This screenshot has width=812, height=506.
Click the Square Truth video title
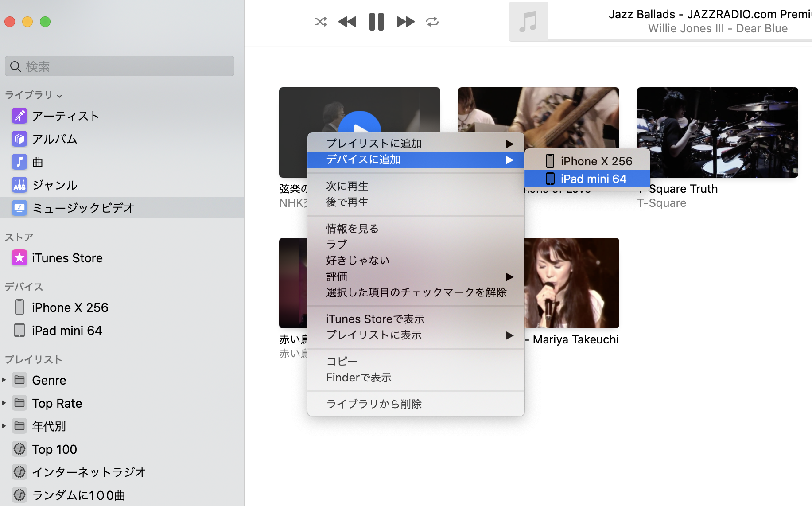pyautogui.click(x=683, y=189)
